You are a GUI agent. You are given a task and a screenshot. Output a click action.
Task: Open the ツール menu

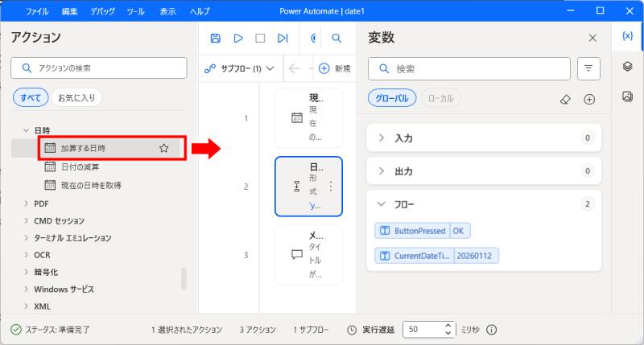(x=135, y=11)
